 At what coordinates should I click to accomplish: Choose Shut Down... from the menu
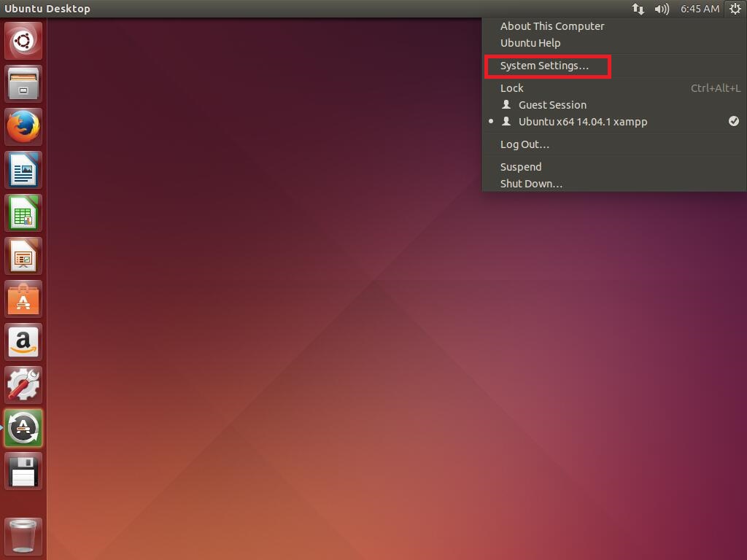point(614,183)
